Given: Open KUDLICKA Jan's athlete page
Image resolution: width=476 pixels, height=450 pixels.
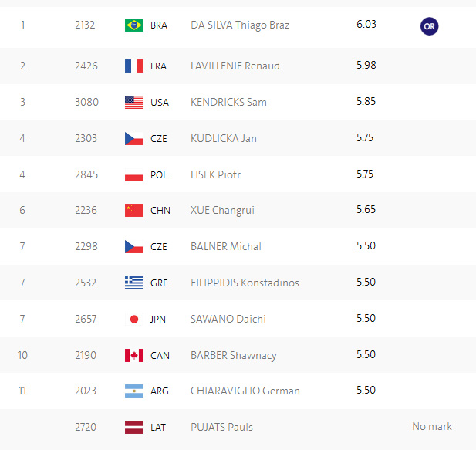Looking at the screenshot, I should (x=224, y=138).
